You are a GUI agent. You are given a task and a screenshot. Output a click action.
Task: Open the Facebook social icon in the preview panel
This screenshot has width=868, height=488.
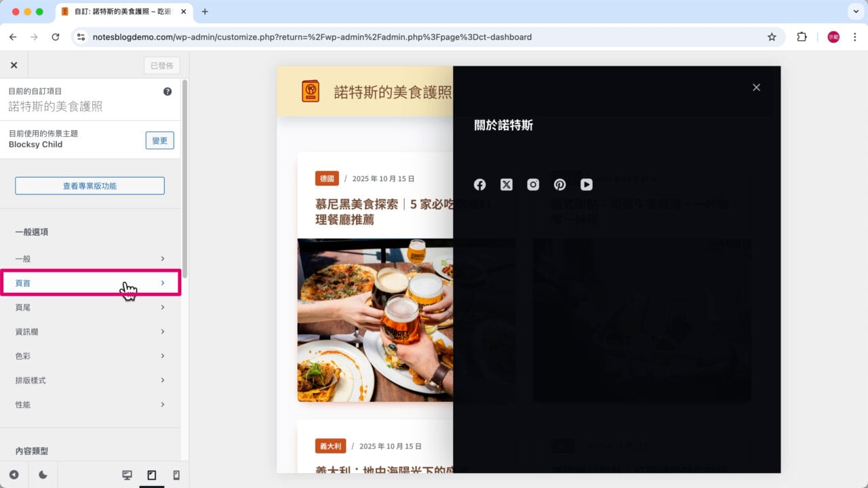tap(479, 184)
